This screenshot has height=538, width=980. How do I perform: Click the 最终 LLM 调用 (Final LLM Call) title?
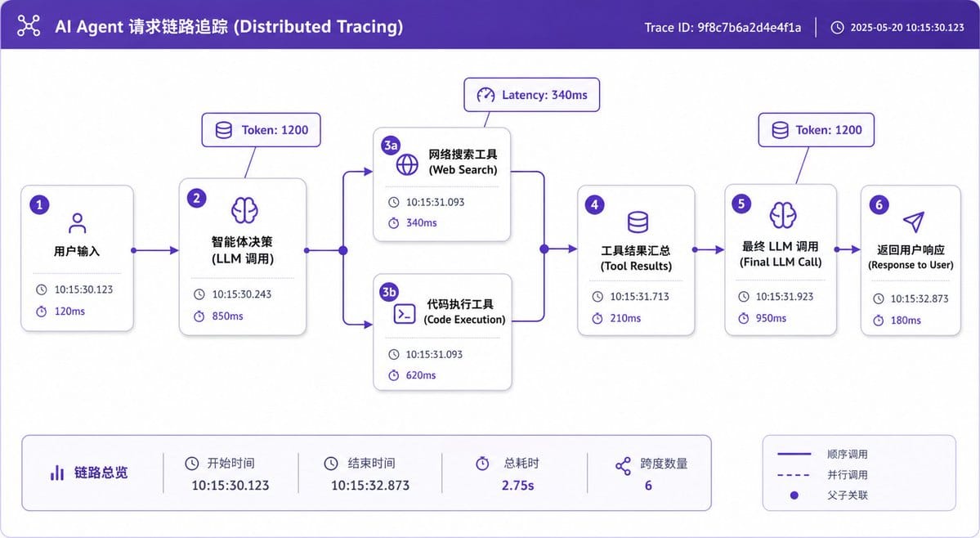781,254
